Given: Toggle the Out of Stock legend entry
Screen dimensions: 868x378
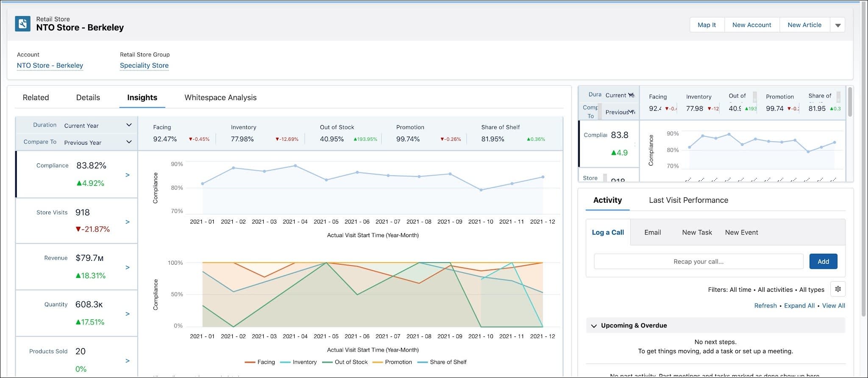Looking at the screenshot, I should pyautogui.click(x=345, y=362).
